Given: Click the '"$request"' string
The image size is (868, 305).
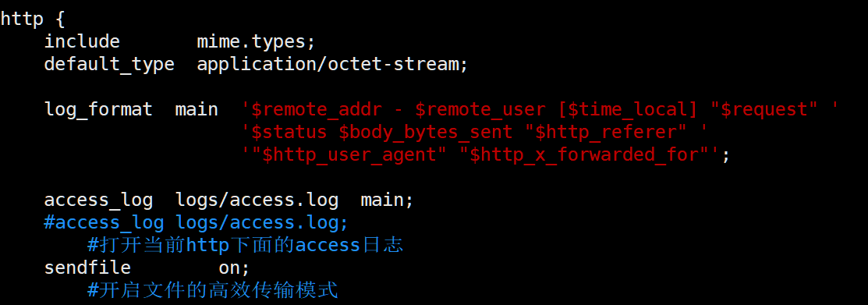Looking at the screenshot, I should [x=764, y=110].
